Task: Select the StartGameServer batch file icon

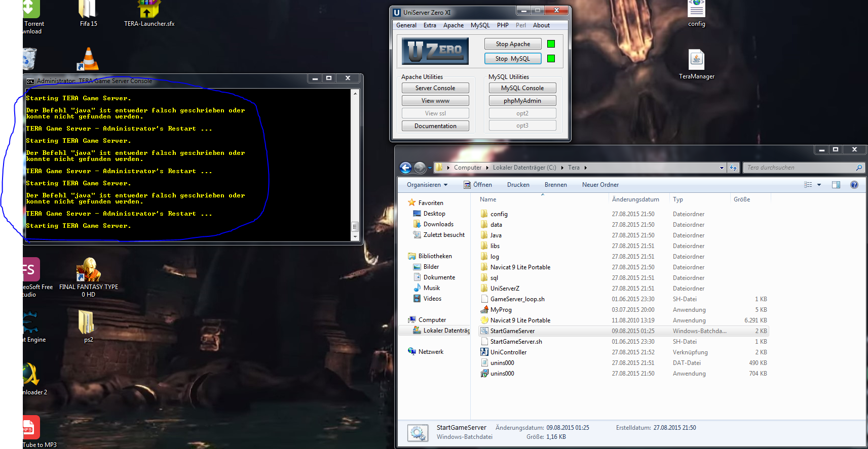Action: click(x=484, y=331)
